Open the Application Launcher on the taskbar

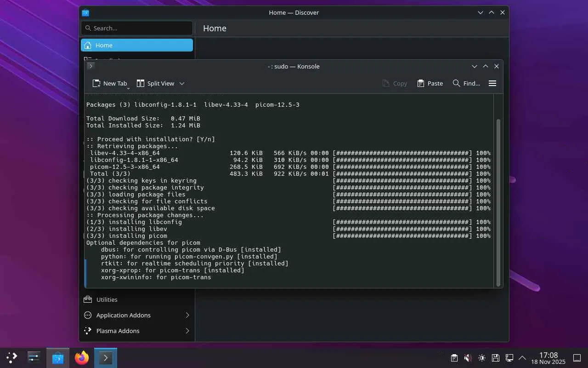click(12, 357)
